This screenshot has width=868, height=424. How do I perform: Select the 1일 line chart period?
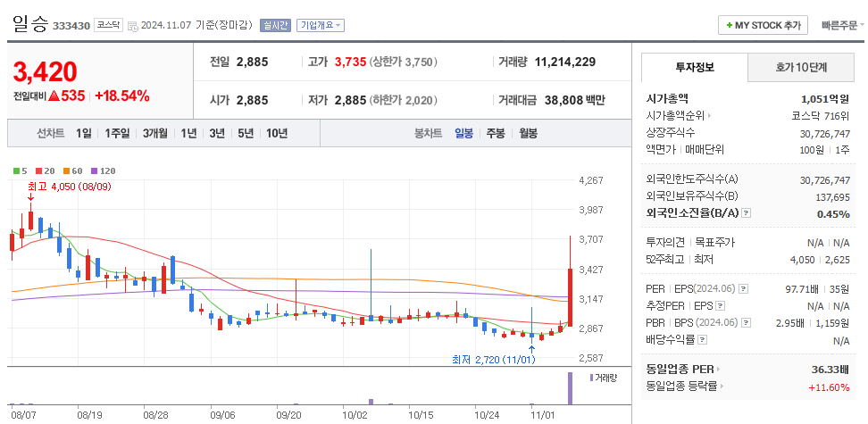(84, 133)
